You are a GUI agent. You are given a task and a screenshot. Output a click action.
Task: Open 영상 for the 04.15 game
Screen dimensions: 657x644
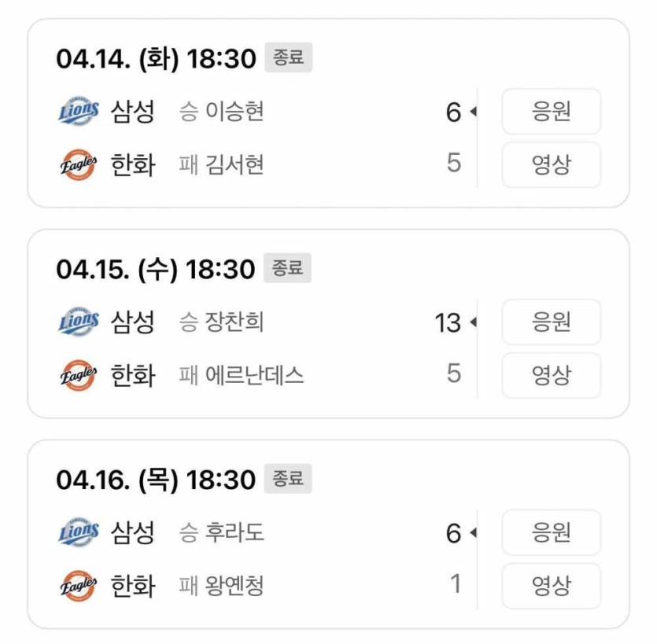pyautogui.click(x=551, y=375)
